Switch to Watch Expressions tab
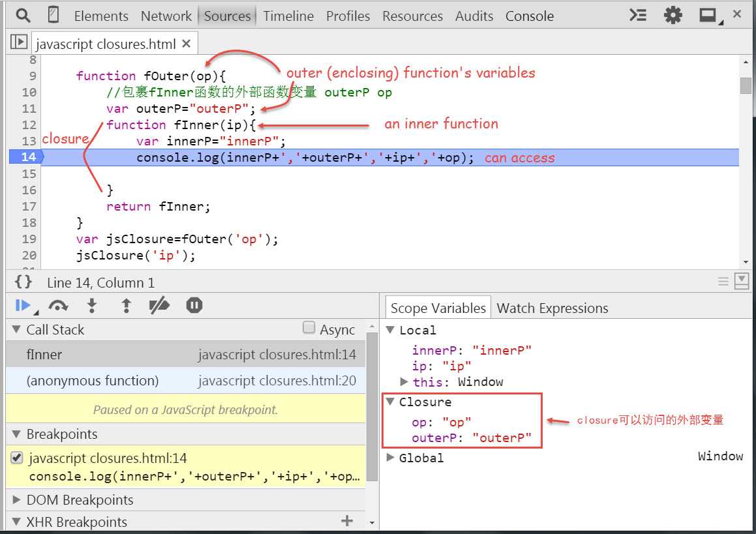This screenshot has height=534, width=756. 552,308
